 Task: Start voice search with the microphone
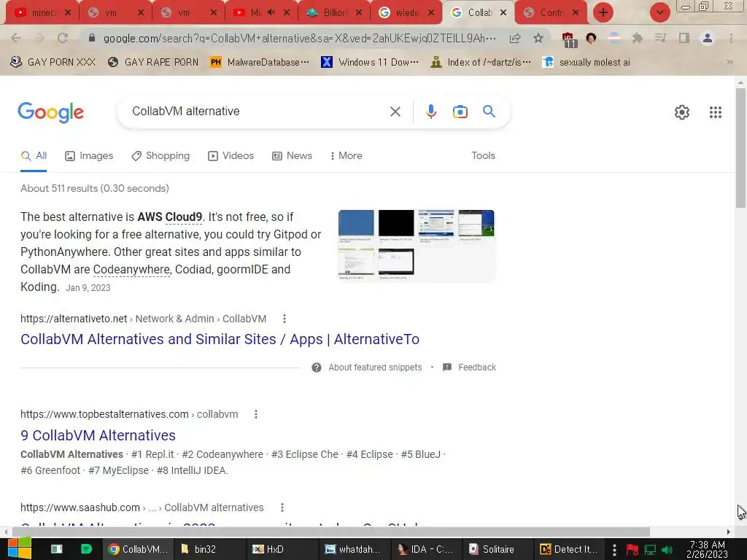[x=430, y=112]
